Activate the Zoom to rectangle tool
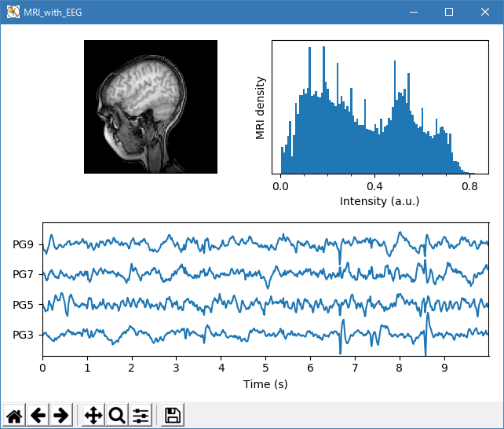504x429 pixels. tap(117, 415)
